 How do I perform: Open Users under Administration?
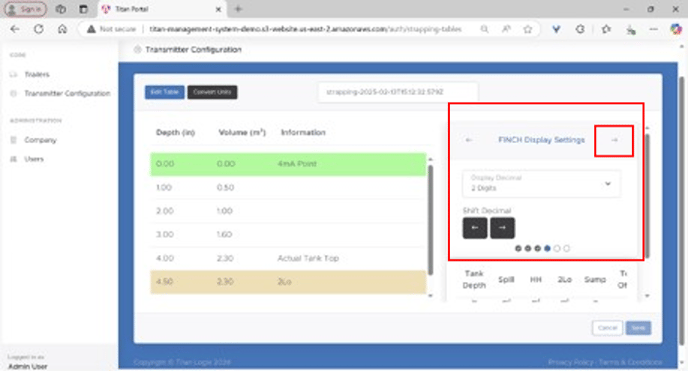34,159
